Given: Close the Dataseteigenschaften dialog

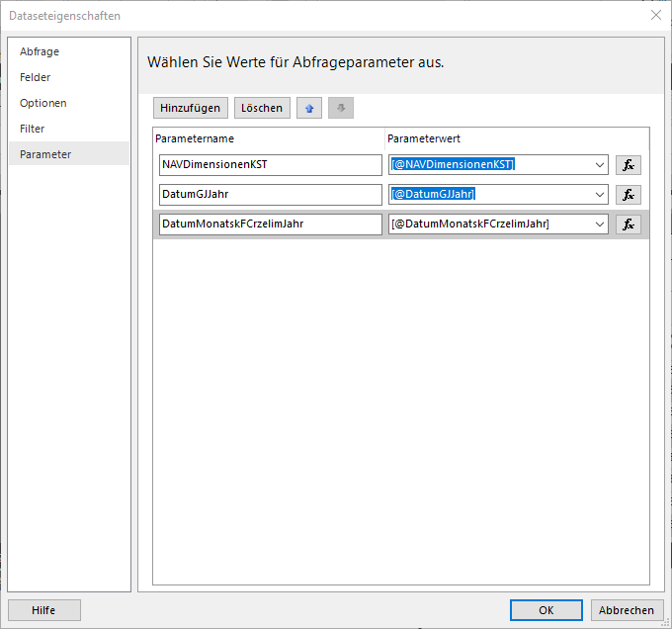Looking at the screenshot, I should (656, 16).
